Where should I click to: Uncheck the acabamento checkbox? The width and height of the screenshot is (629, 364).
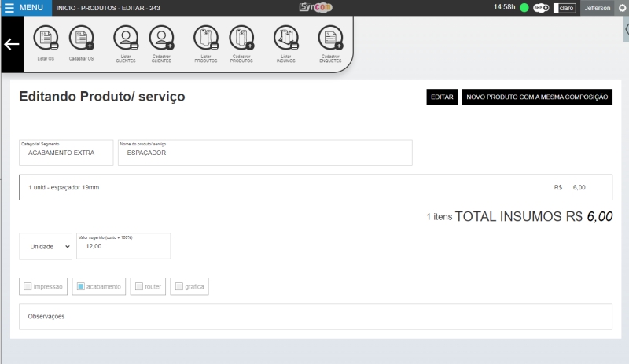80,286
